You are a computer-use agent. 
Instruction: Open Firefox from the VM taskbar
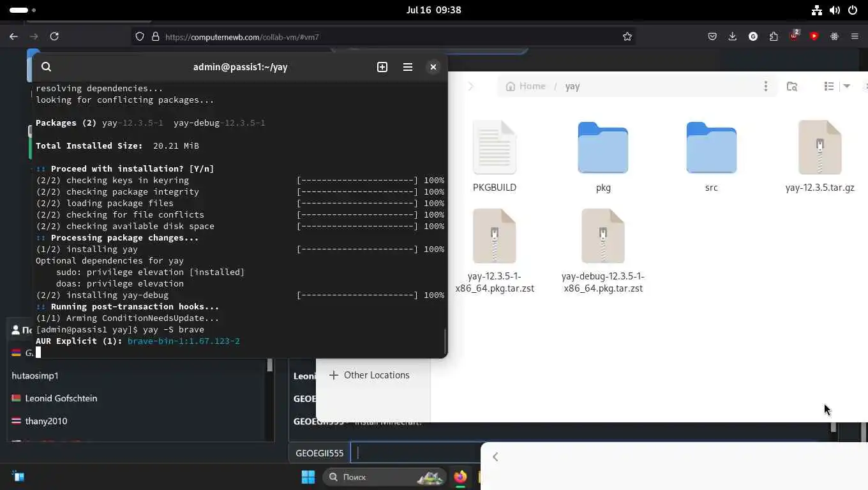pos(460,477)
